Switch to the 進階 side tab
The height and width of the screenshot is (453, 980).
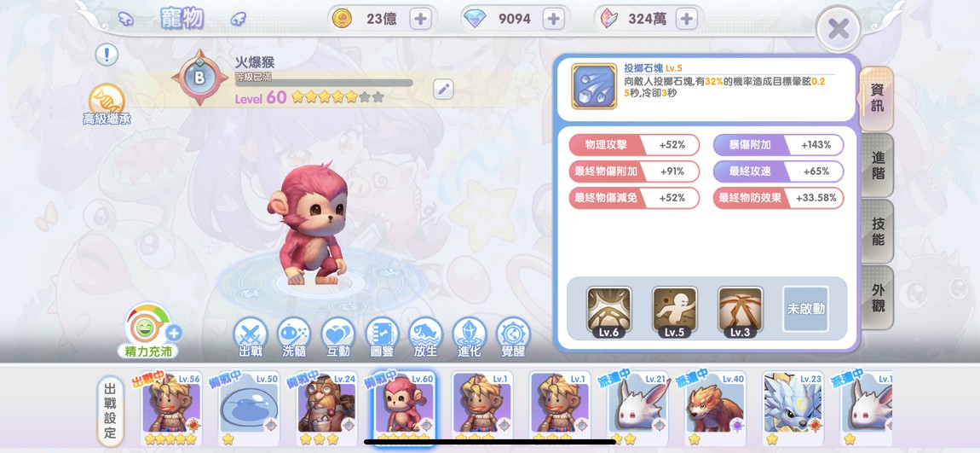(878, 165)
